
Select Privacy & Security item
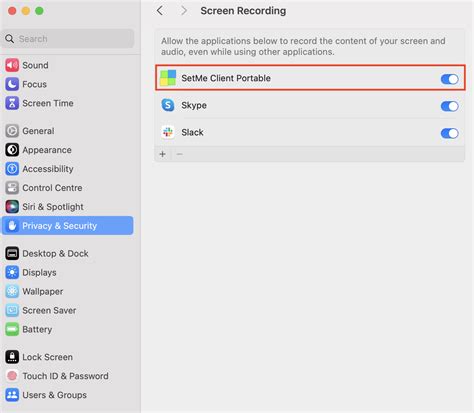pyautogui.click(x=68, y=226)
